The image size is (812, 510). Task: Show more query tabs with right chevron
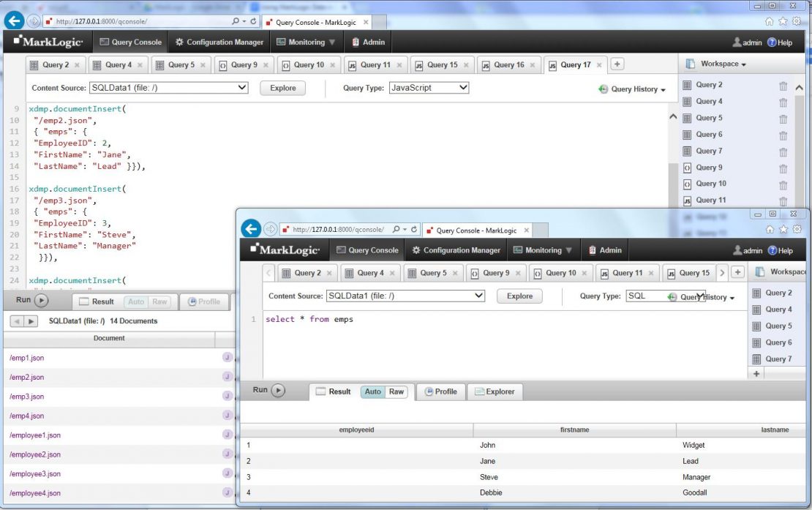(x=722, y=272)
